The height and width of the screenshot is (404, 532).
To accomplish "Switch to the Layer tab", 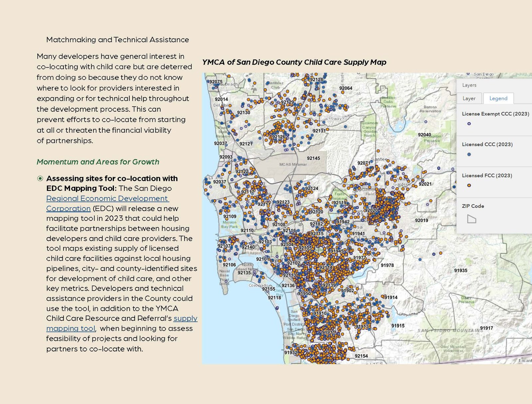I will [469, 98].
